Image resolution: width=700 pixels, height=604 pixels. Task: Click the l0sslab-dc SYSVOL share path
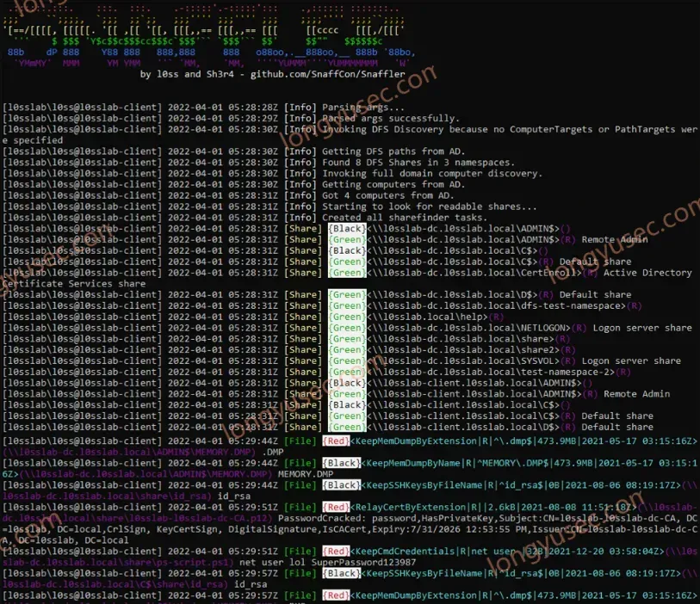click(x=463, y=361)
